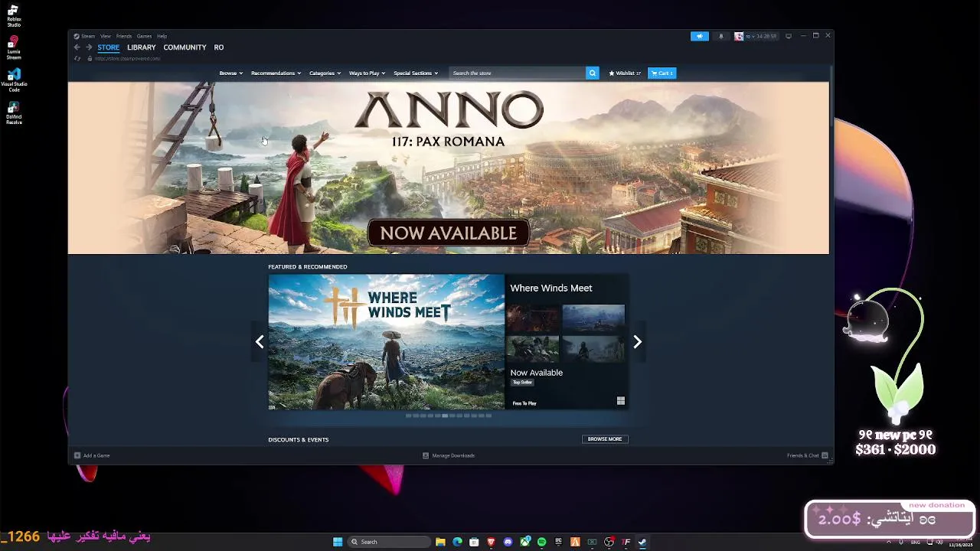Click the Add a Game plus icon
This screenshot has height=551, width=980.
[x=77, y=455]
